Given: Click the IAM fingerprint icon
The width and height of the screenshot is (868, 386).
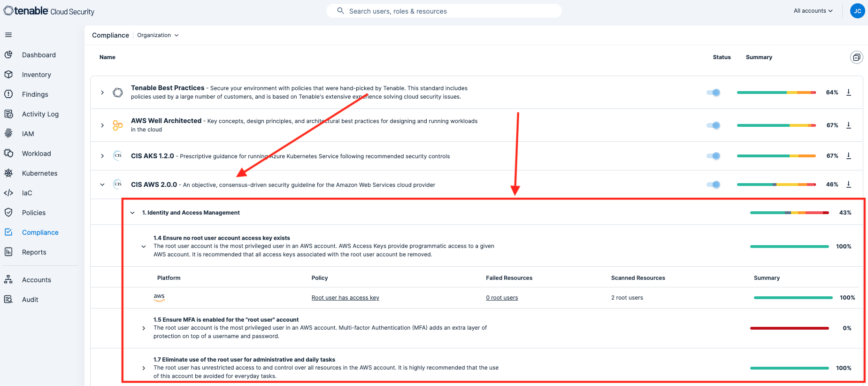Looking at the screenshot, I should [x=8, y=134].
